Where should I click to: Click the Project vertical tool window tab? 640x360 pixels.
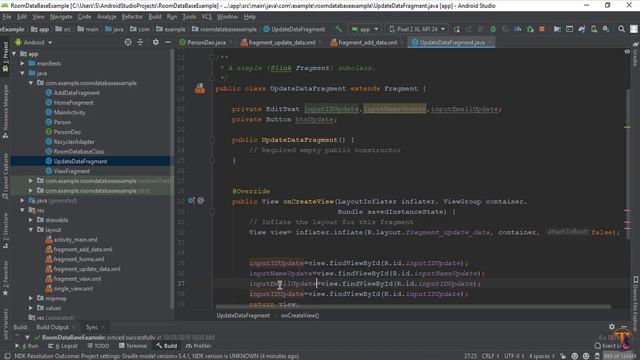tap(5, 57)
